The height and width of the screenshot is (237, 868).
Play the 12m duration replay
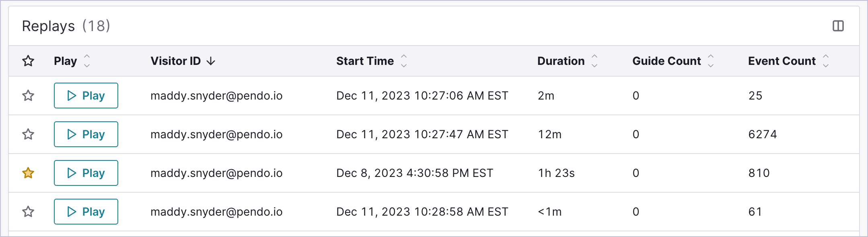coord(86,134)
